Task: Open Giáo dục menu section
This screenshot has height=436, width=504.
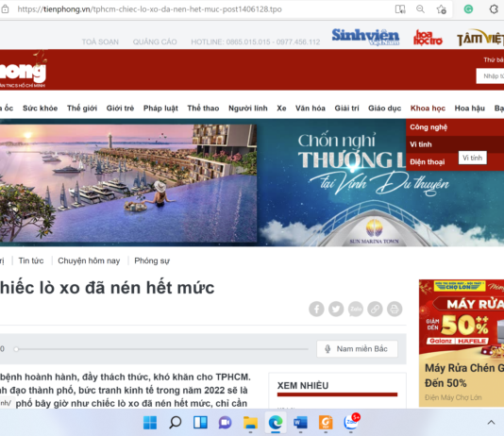Action: pyautogui.click(x=384, y=109)
